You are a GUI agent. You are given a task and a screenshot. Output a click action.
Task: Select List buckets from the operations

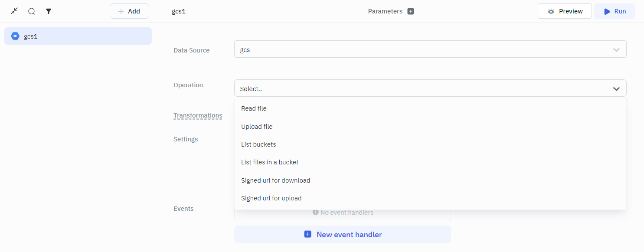258,144
